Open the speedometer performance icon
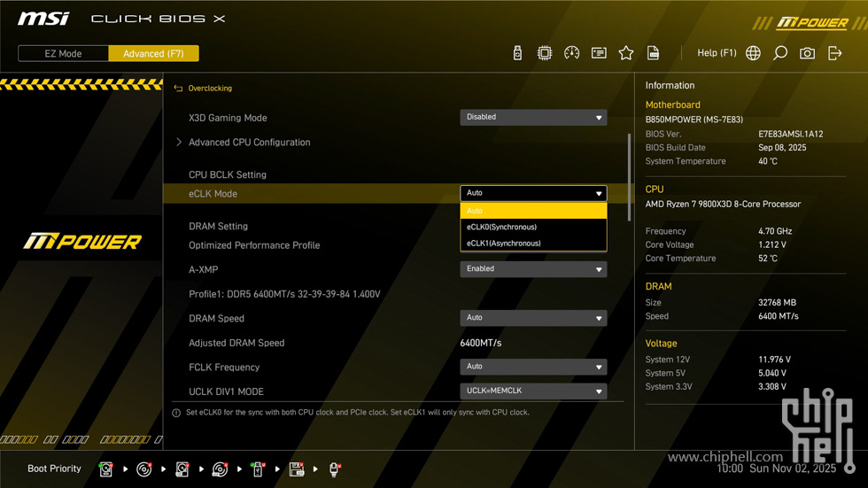This screenshot has height=488, width=868. 572,53
